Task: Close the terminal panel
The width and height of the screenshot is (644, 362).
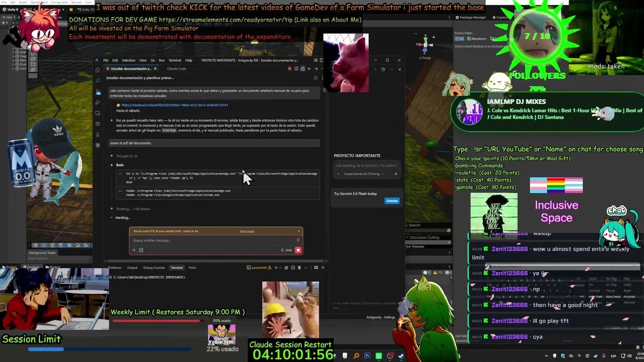Action: pos(323,267)
